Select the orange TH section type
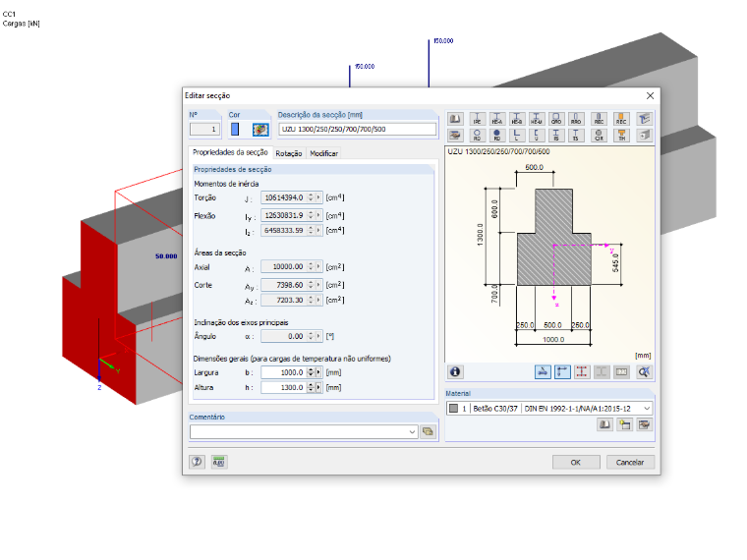 pyautogui.click(x=621, y=136)
